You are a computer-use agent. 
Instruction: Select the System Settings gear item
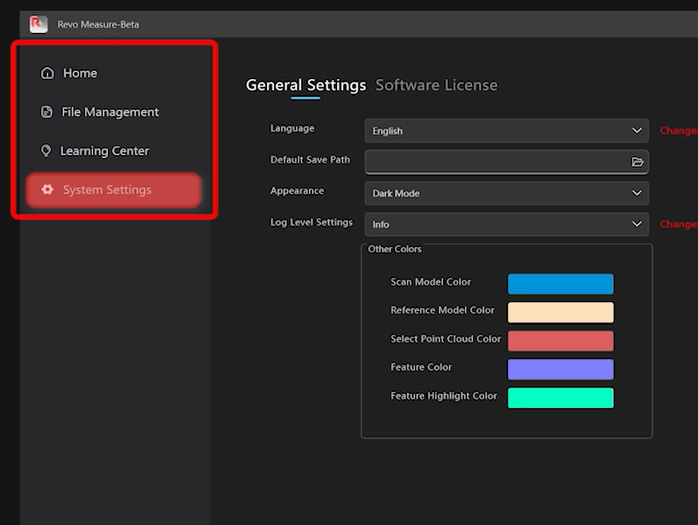pos(107,190)
